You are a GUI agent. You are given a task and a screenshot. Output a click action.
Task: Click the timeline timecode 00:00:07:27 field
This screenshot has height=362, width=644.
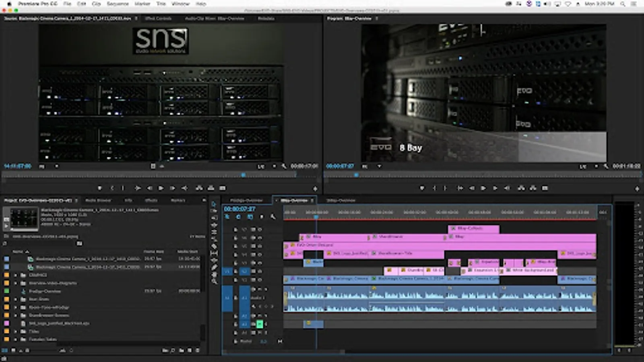239,209
